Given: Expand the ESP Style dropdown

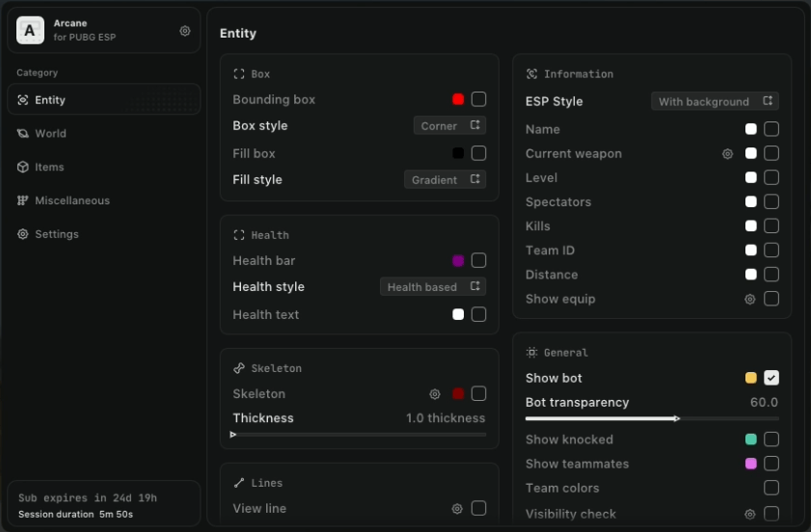Looking at the screenshot, I should [715, 101].
